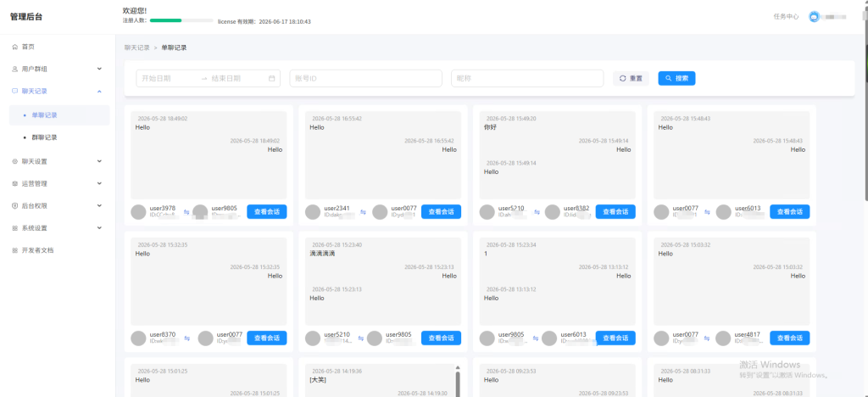Click the grid icon beside 开发者文档
The width and height of the screenshot is (868, 397).
pos(15,250)
